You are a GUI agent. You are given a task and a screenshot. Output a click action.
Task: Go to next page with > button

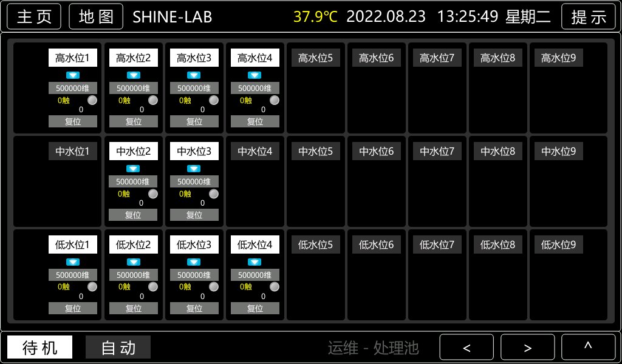tap(528, 348)
